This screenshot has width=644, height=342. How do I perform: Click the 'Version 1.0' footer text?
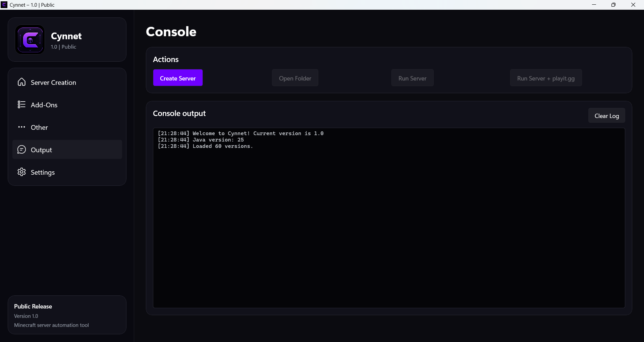(x=26, y=316)
